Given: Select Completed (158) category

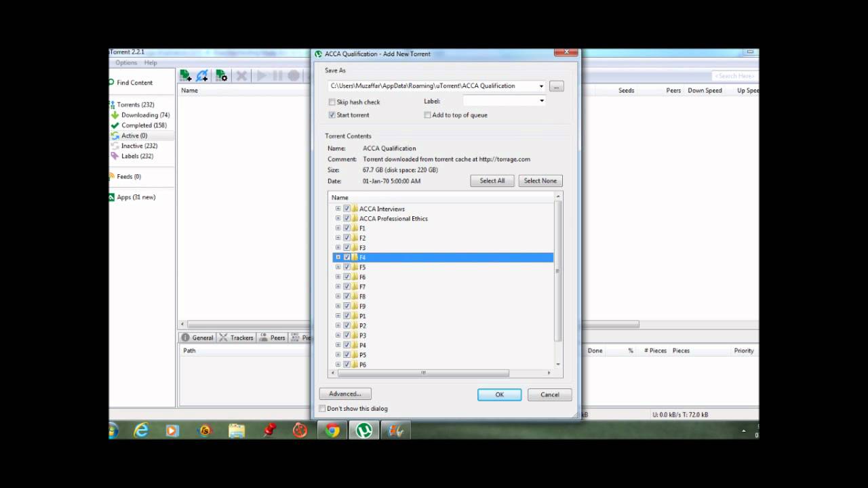Looking at the screenshot, I should click(x=144, y=125).
